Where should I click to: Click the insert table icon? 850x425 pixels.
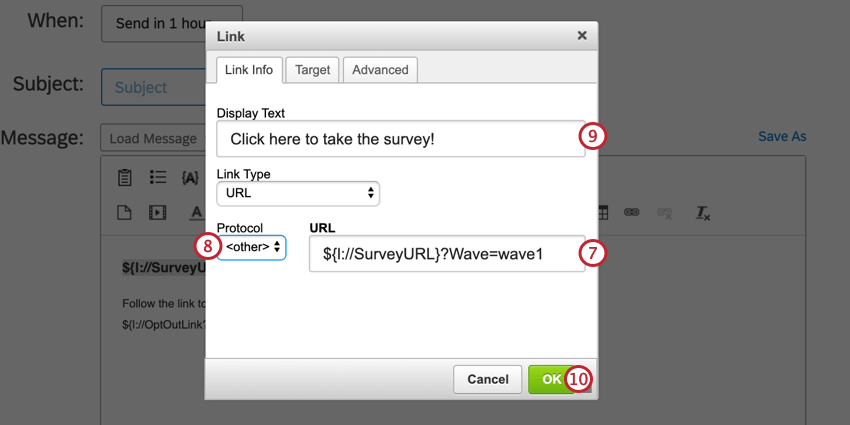(x=603, y=212)
